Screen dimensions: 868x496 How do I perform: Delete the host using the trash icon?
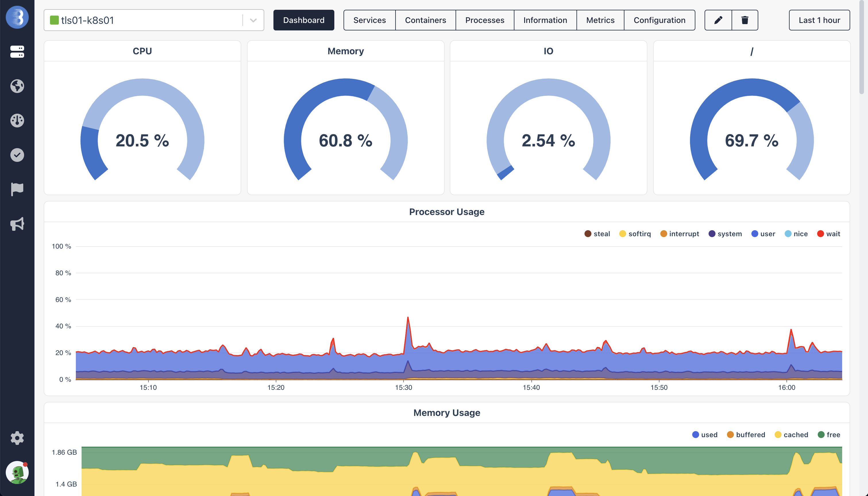click(744, 20)
